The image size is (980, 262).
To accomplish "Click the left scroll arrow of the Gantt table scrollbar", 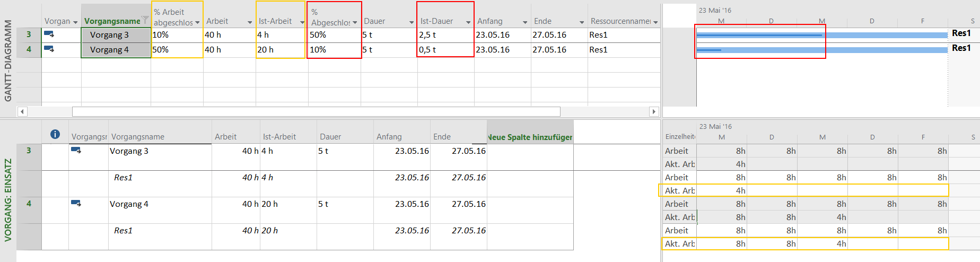I will click(22, 111).
